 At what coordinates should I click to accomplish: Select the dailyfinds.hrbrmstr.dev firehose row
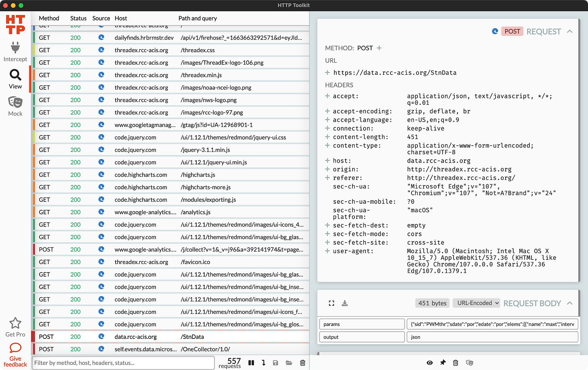171,38
